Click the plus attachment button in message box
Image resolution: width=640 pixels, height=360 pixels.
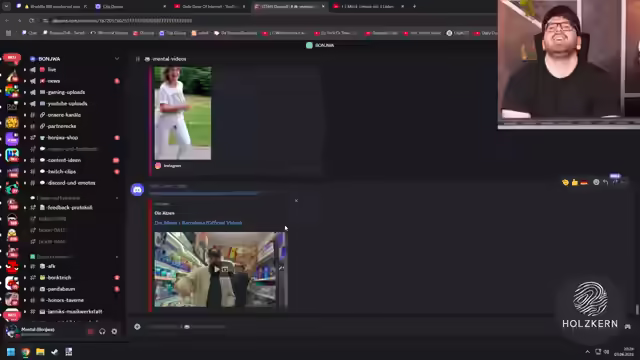coord(138,327)
